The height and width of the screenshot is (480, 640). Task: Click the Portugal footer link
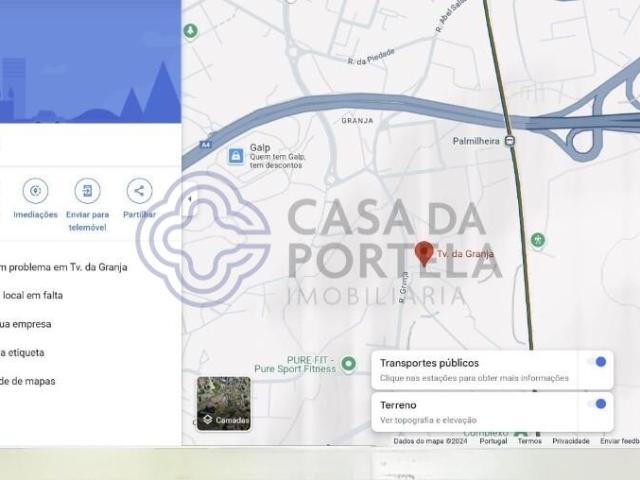pyautogui.click(x=493, y=441)
